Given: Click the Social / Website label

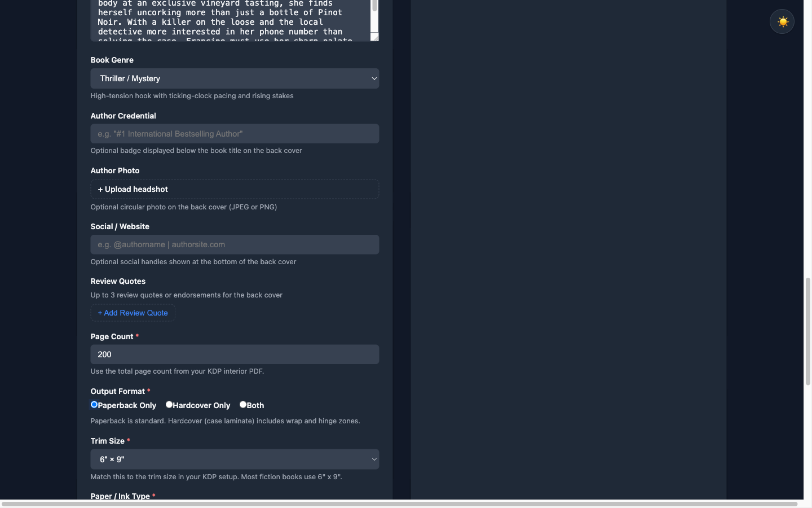Looking at the screenshot, I should (x=120, y=226).
